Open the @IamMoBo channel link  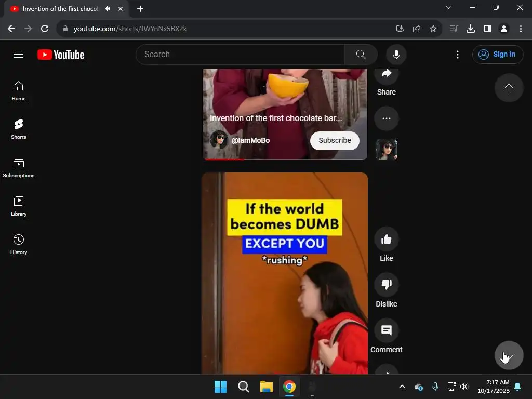point(250,140)
